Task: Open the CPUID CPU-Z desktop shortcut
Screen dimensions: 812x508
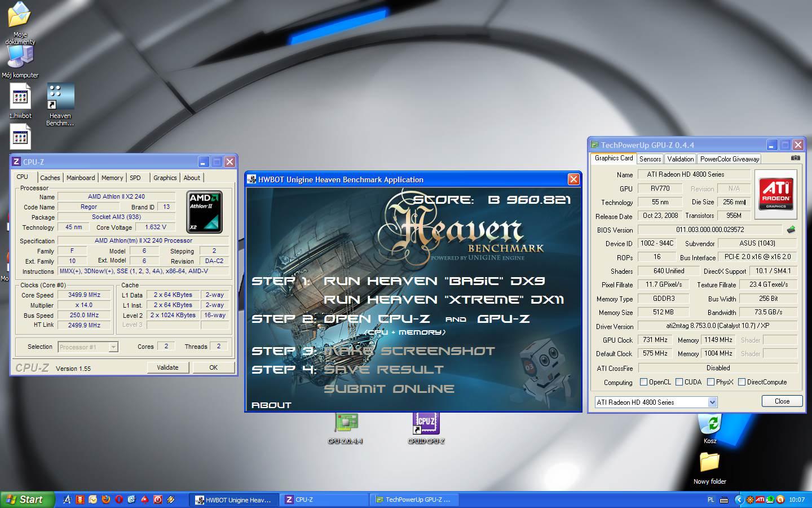Action: tap(426, 428)
